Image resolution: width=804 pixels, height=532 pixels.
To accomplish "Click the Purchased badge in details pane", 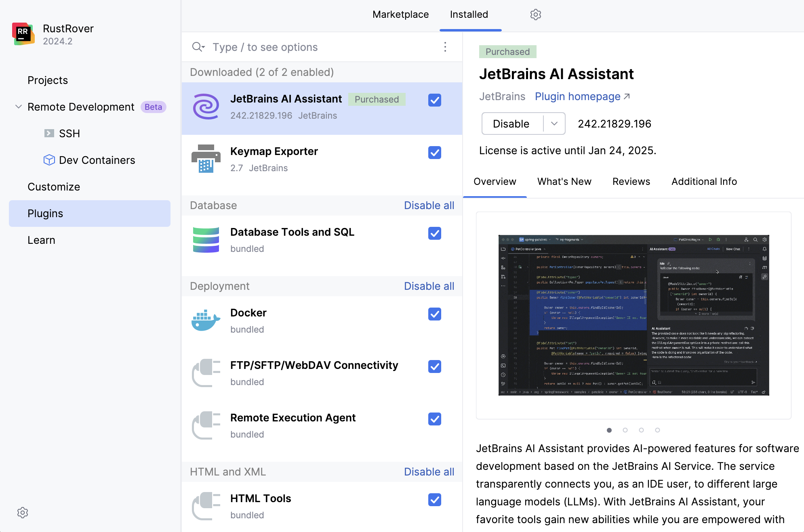I will pyautogui.click(x=507, y=52).
